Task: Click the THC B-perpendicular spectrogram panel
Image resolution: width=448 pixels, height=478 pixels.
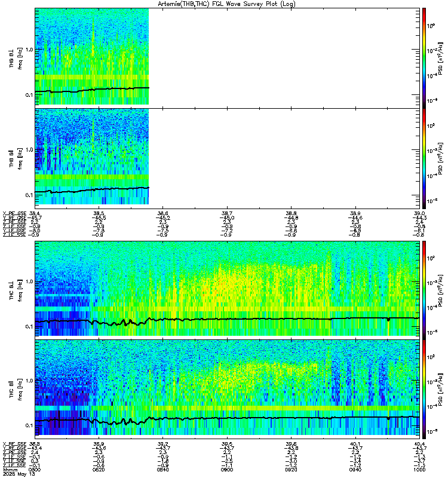Action: click(227, 290)
